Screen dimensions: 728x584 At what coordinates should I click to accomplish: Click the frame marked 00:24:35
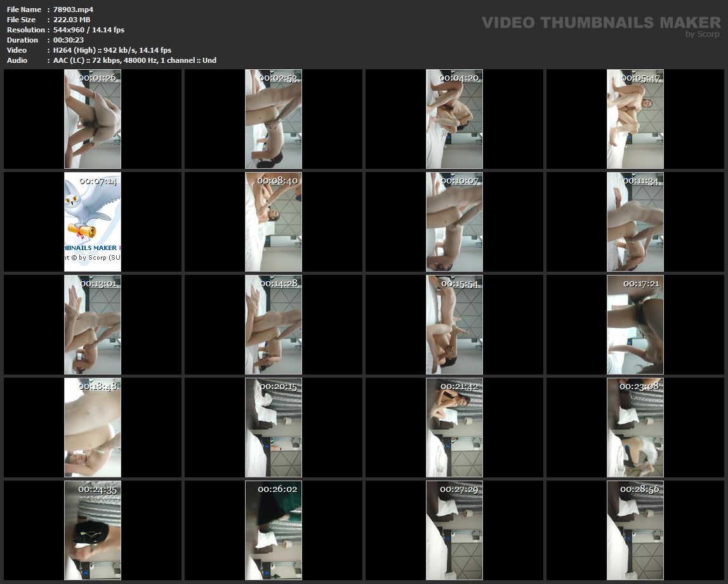click(x=93, y=530)
